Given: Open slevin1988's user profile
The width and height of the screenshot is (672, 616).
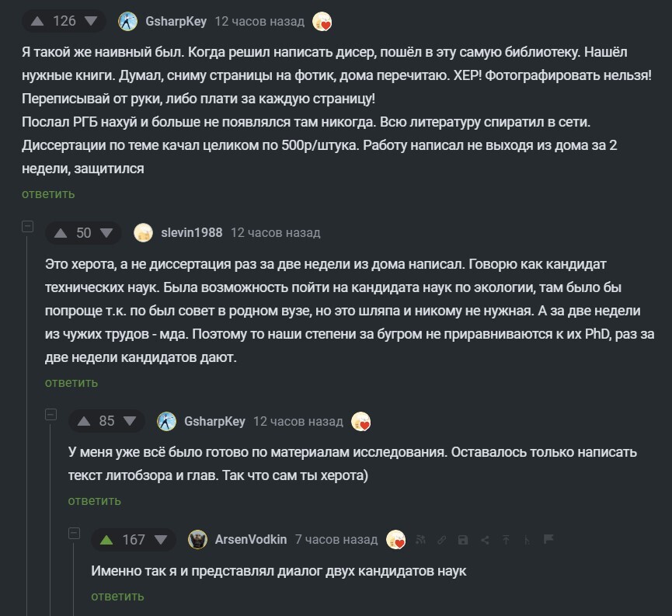Looking at the screenshot, I should pyautogui.click(x=191, y=232).
